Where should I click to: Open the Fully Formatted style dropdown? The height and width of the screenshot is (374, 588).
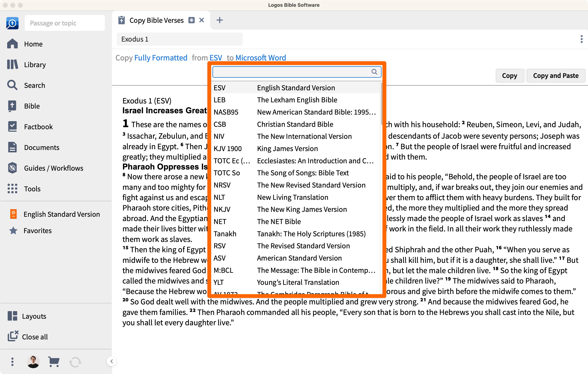[161, 58]
